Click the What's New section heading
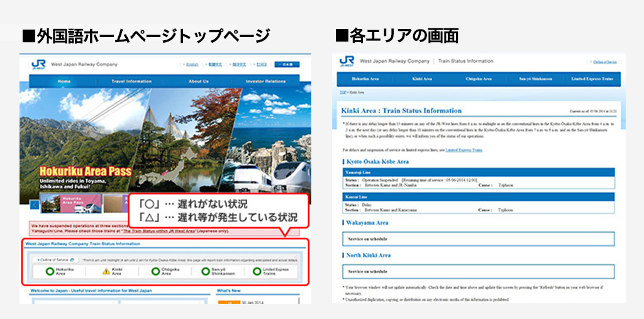This screenshot has width=644, height=319. pyautogui.click(x=229, y=291)
